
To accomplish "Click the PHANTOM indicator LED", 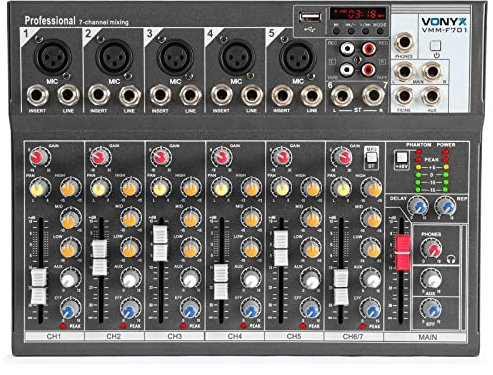I will [x=418, y=152].
